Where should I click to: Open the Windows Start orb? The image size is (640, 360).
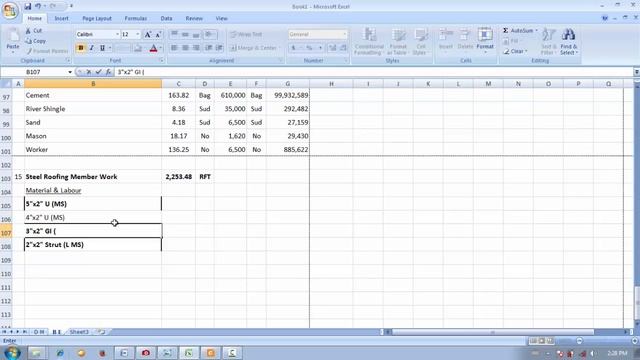coord(12,352)
